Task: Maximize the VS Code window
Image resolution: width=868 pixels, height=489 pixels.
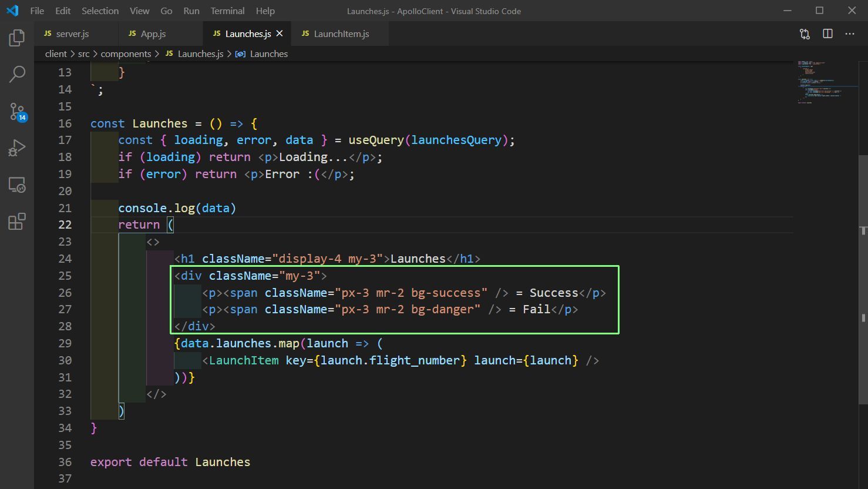Action: pos(820,11)
